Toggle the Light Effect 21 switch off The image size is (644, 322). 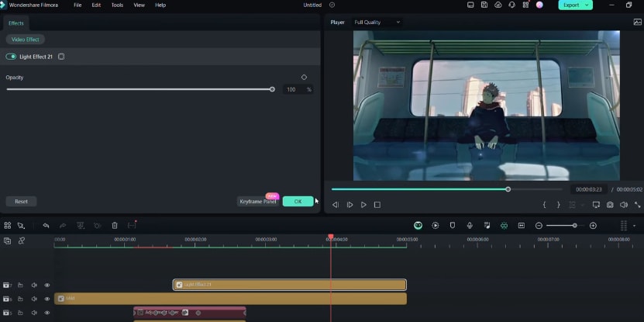coord(11,57)
